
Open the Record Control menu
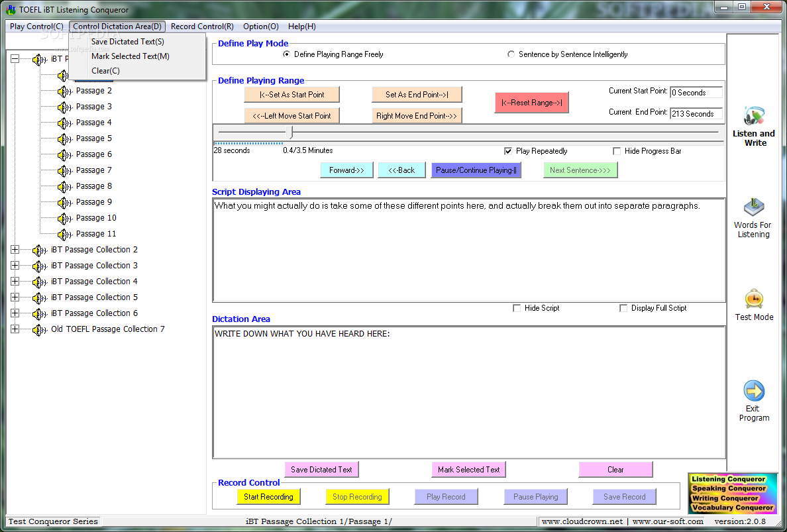coord(202,27)
